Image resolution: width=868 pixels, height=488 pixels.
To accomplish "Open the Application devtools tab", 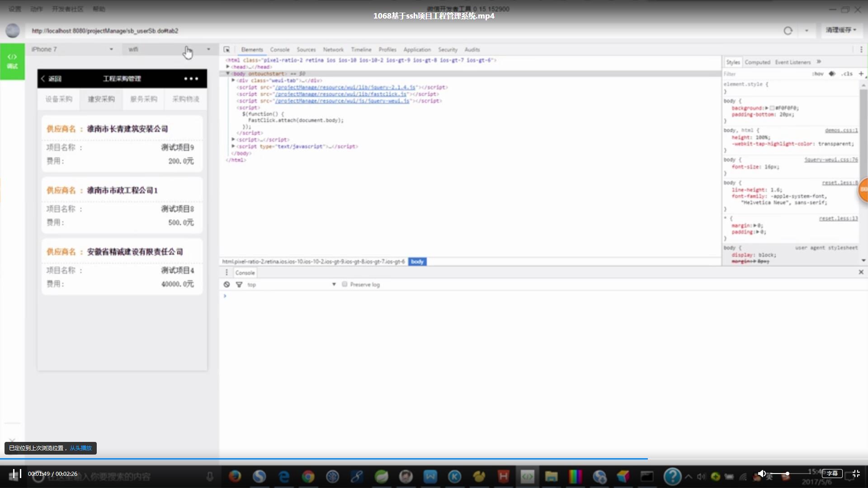I will 417,50.
